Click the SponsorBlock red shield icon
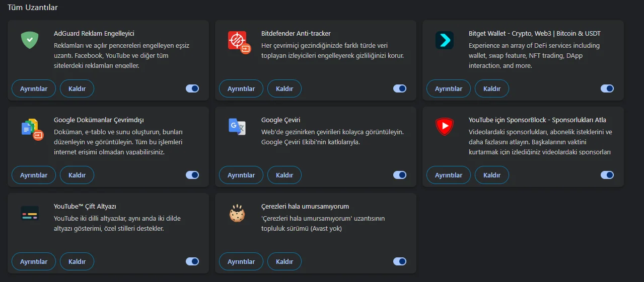 coord(445,127)
